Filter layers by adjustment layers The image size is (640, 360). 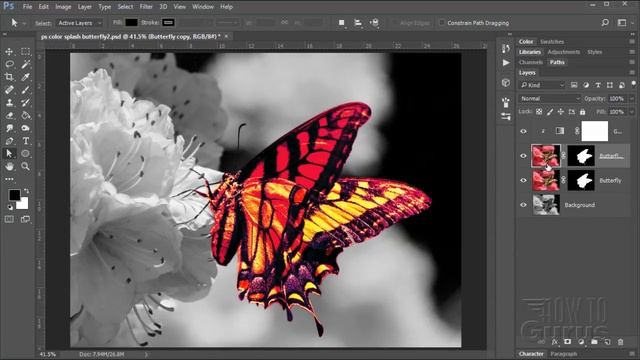pos(586,85)
